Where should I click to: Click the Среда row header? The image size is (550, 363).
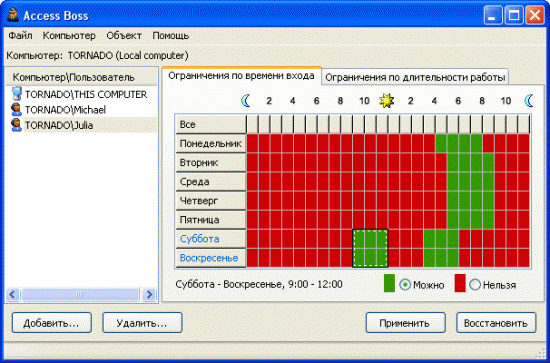coord(210,181)
